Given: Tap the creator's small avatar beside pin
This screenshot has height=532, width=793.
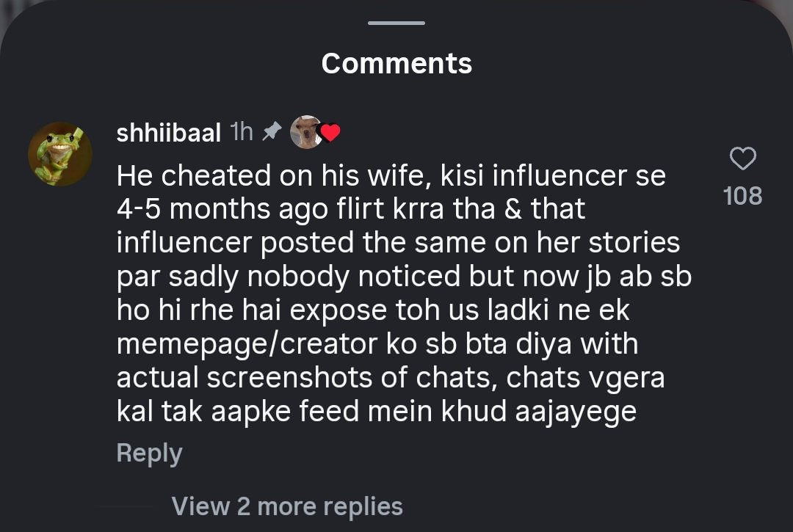Looking at the screenshot, I should pyautogui.click(x=305, y=132).
